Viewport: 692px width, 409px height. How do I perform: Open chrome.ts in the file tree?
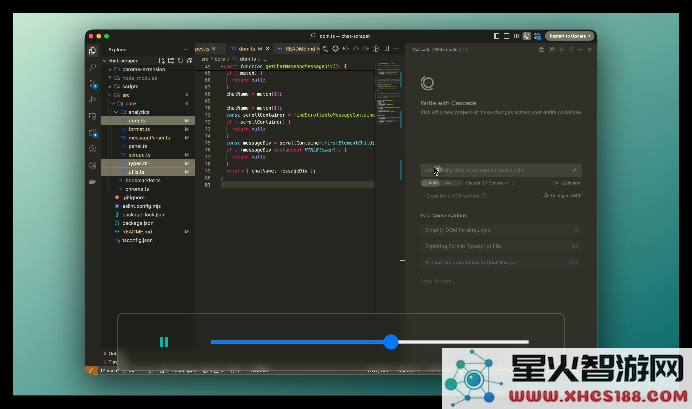click(148, 189)
